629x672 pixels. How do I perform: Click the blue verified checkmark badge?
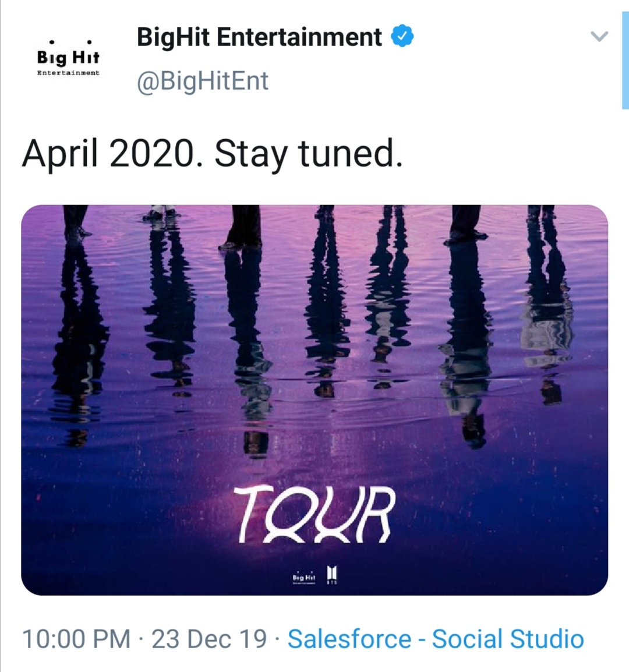pyautogui.click(x=401, y=37)
